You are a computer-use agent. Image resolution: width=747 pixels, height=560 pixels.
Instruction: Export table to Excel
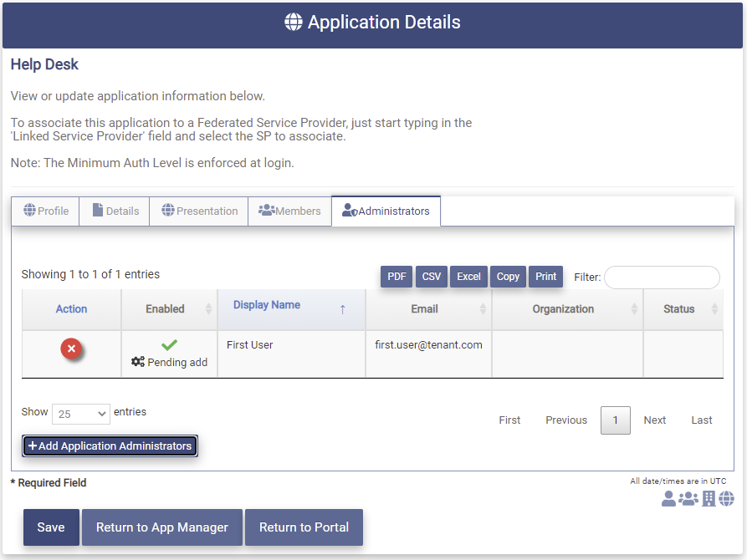click(x=468, y=277)
